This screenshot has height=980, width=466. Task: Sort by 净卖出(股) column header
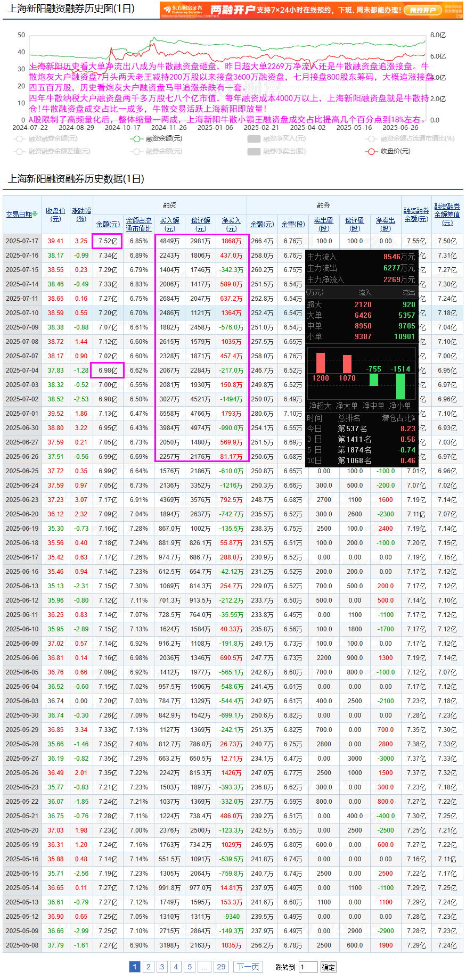pyautogui.click(x=386, y=224)
